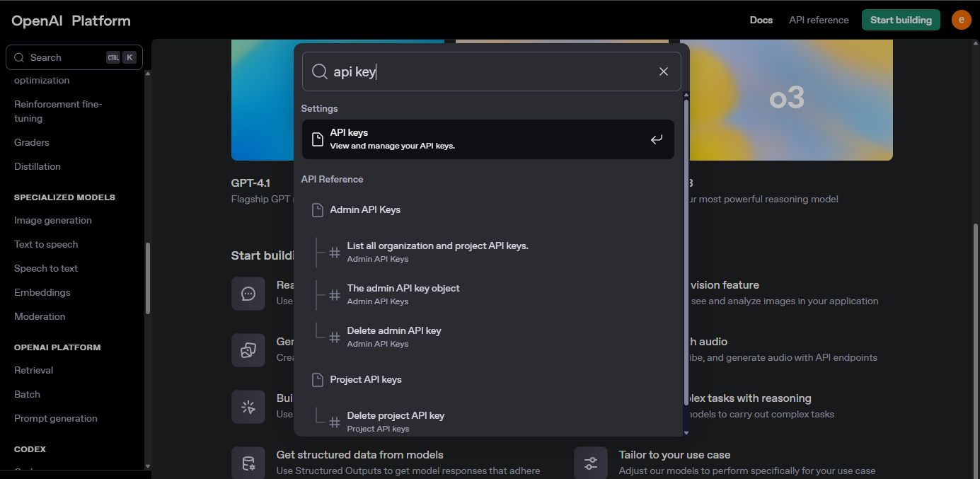Viewport: 980px width, 479px height.
Task: Click the cursor sparkle icon card
Action: click(248, 407)
